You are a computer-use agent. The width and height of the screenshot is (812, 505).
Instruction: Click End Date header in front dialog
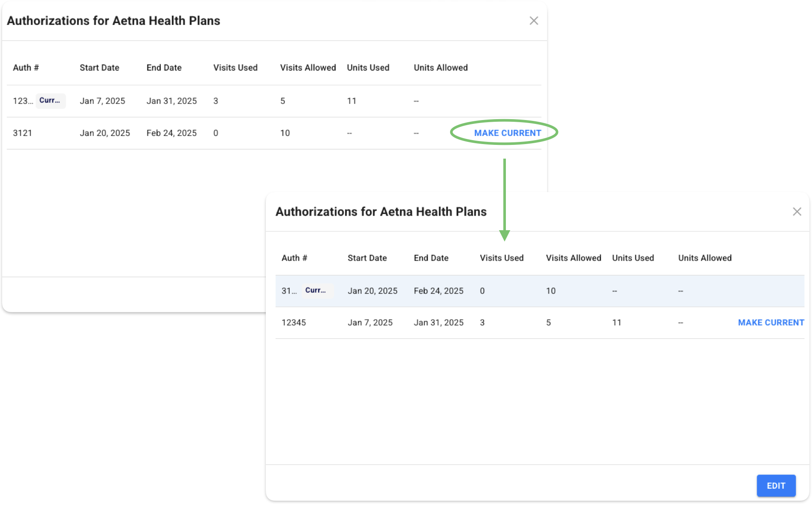pyautogui.click(x=431, y=258)
